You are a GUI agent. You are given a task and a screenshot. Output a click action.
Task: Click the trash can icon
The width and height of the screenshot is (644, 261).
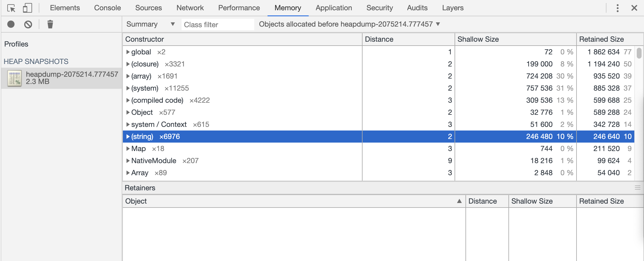(x=50, y=24)
